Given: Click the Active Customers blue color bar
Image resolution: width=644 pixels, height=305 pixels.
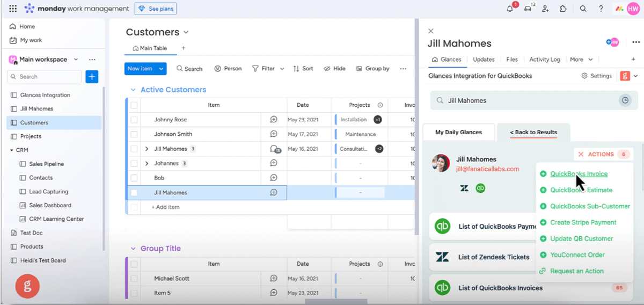Looking at the screenshot, I should 127,156.
